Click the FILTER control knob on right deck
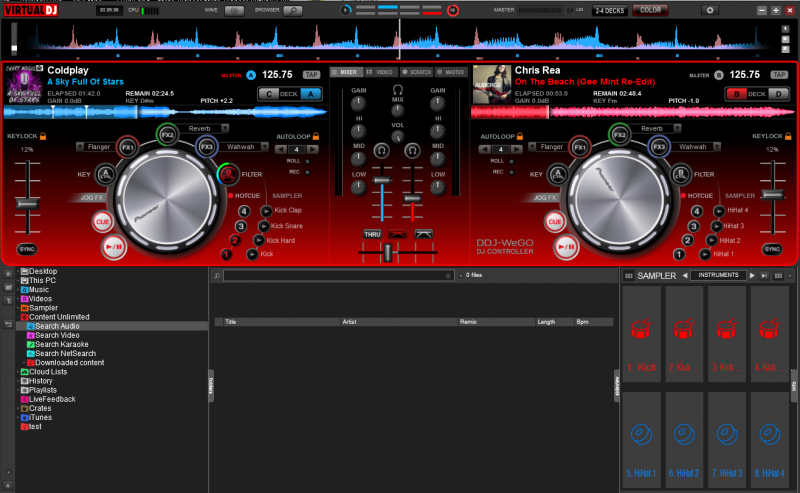800x493 pixels. [681, 174]
